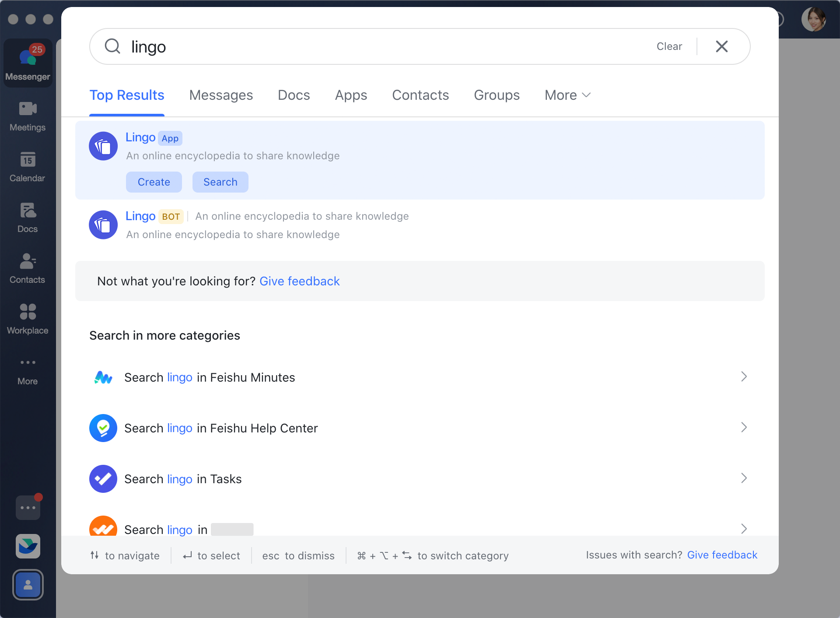
Task: Open the Calendar from the sidebar
Action: point(28,166)
